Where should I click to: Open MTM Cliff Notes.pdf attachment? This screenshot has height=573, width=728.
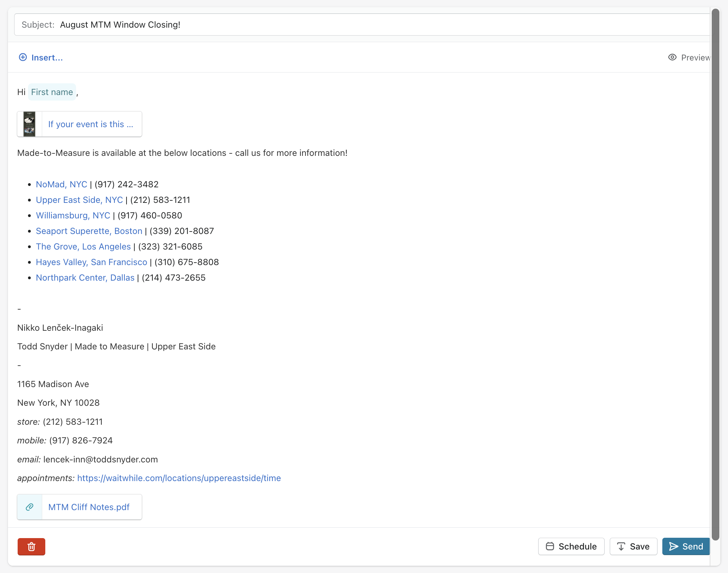[x=80, y=507]
